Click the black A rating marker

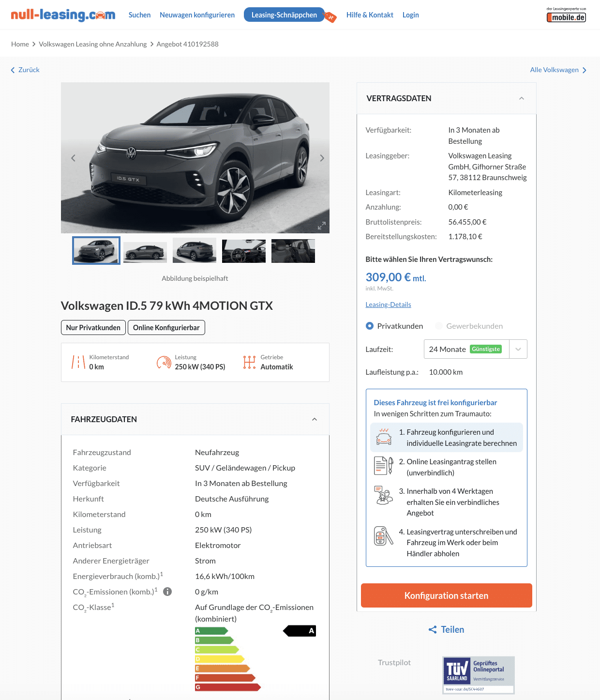tap(300, 631)
